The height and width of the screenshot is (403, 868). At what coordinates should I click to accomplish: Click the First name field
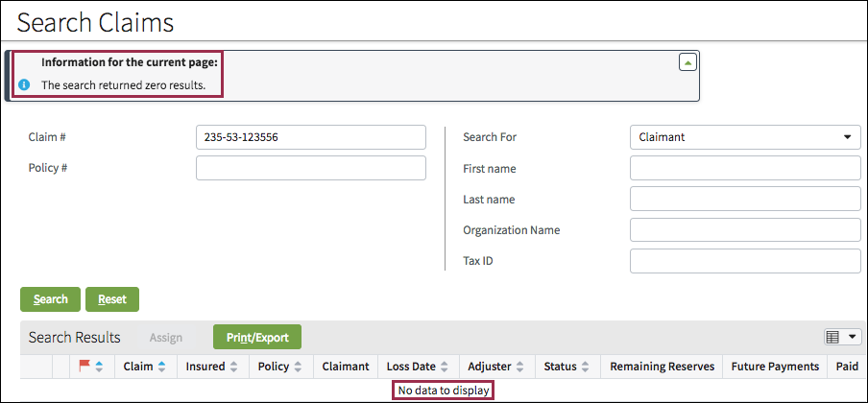tap(745, 168)
